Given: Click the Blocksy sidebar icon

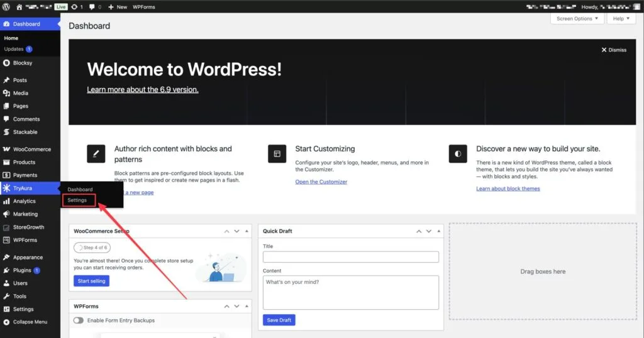Looking at the screenshot, I should tap(6, 63).
